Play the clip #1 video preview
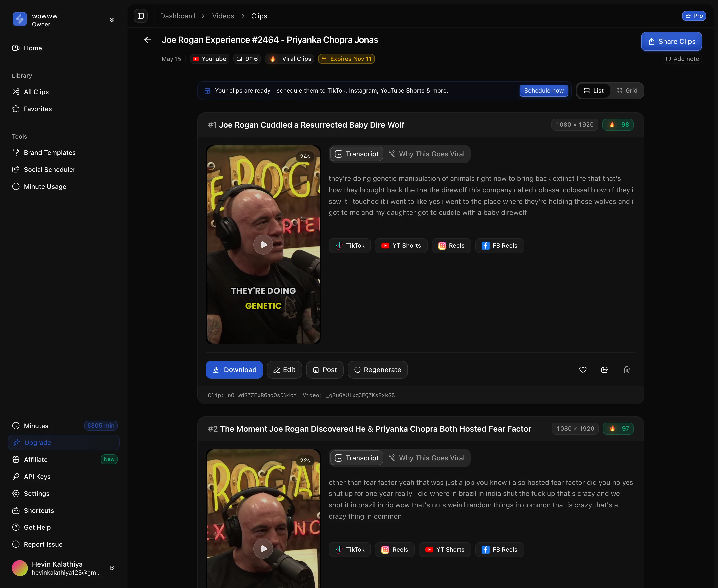Screen dimensions: 718x588 pyautogui.click(x=263, y=245)
